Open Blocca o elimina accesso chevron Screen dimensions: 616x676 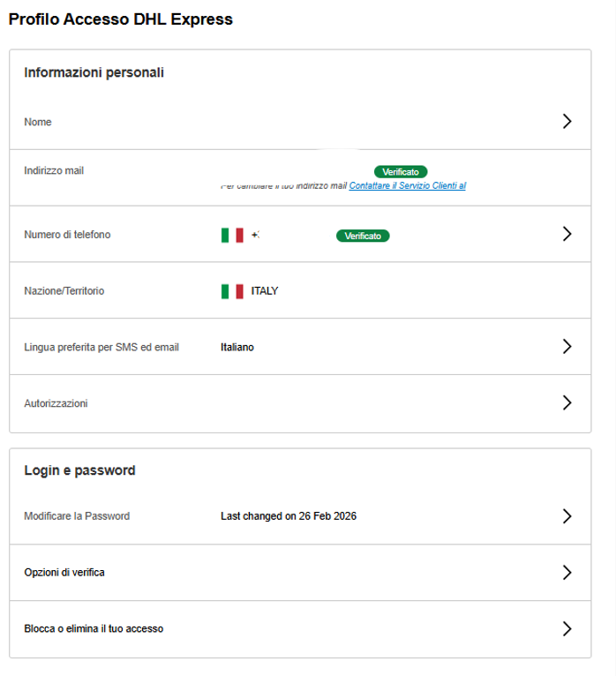567,629
